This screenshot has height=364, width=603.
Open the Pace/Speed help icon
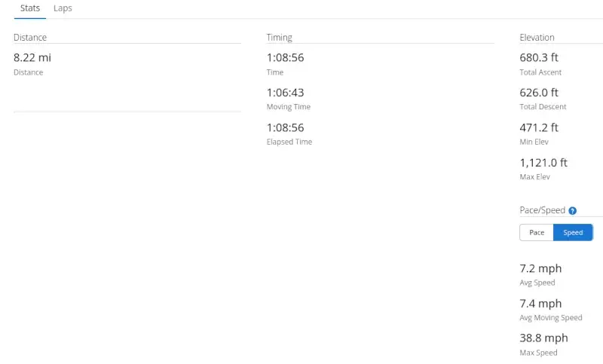[x=572, y=210]
